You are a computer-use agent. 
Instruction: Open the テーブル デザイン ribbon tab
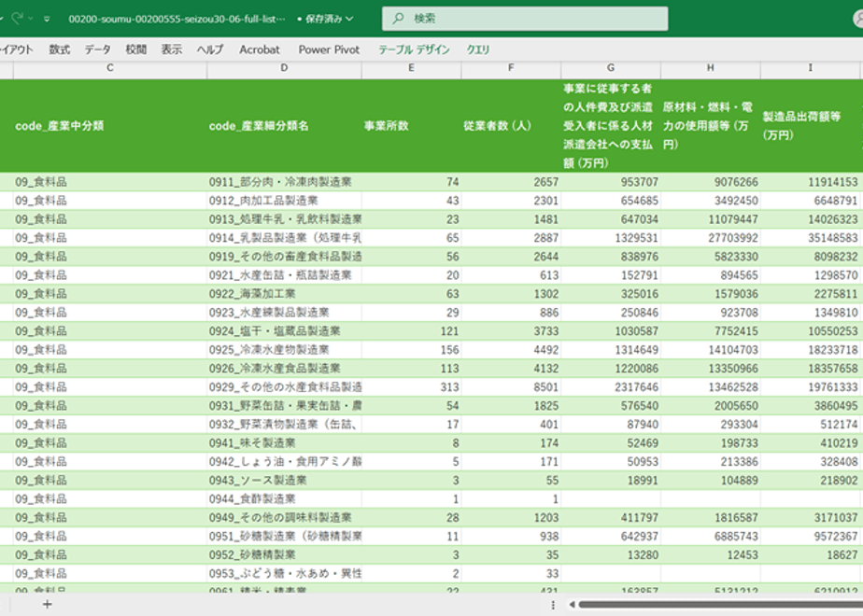tap(414, 49)
